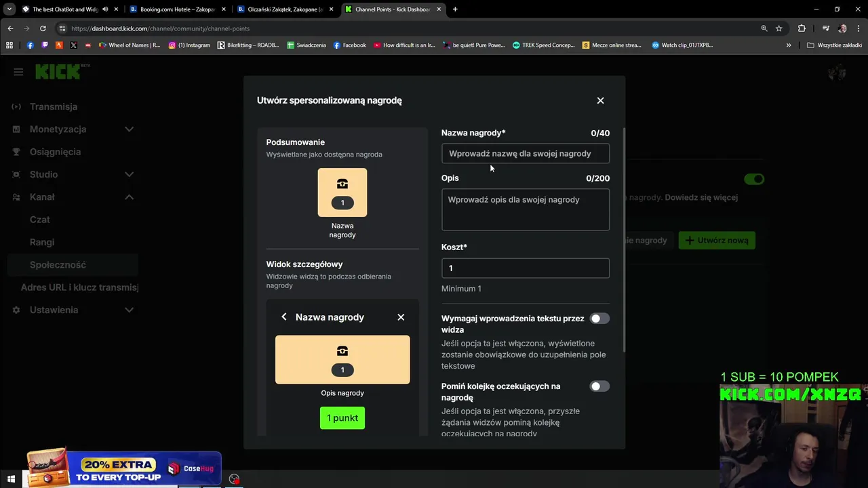The height and width of the screenshot is (488, 868).
Task: Click the profile avatar in Kick header
Action: [x=837, y=72]
